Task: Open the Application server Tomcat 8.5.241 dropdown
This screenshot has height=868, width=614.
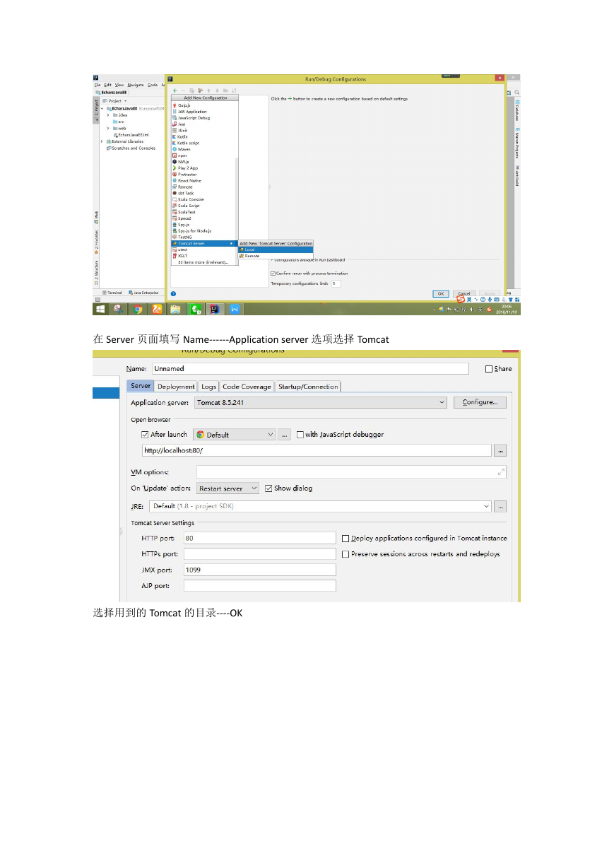Action: (320, 402)
